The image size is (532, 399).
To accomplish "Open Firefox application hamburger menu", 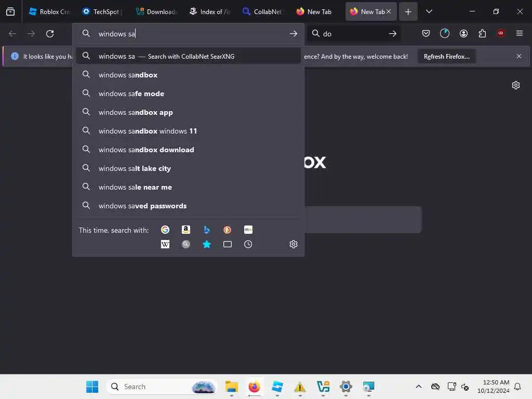I will (519, 33).
